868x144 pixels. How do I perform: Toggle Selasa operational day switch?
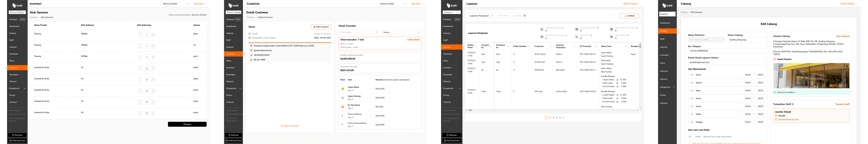coord(691,83)
